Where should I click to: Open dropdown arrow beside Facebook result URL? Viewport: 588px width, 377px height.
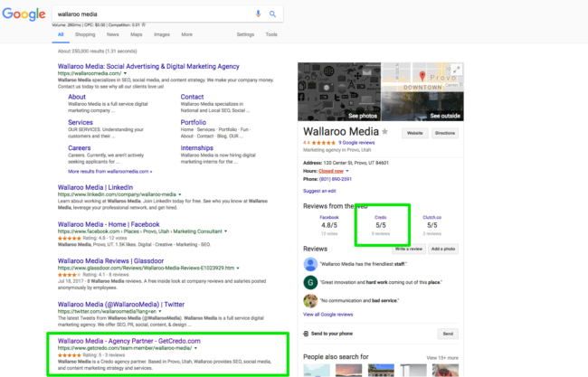[x=226, y=231]
